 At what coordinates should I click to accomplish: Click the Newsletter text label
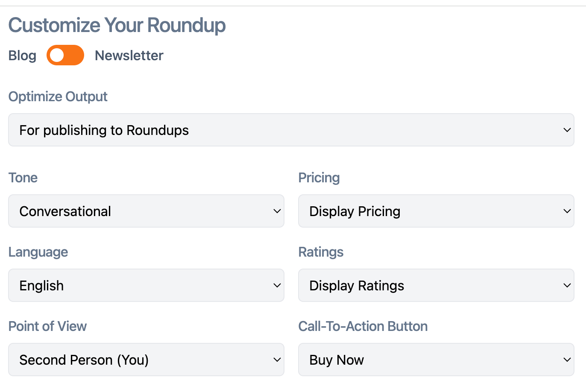[x=129, y=55]
